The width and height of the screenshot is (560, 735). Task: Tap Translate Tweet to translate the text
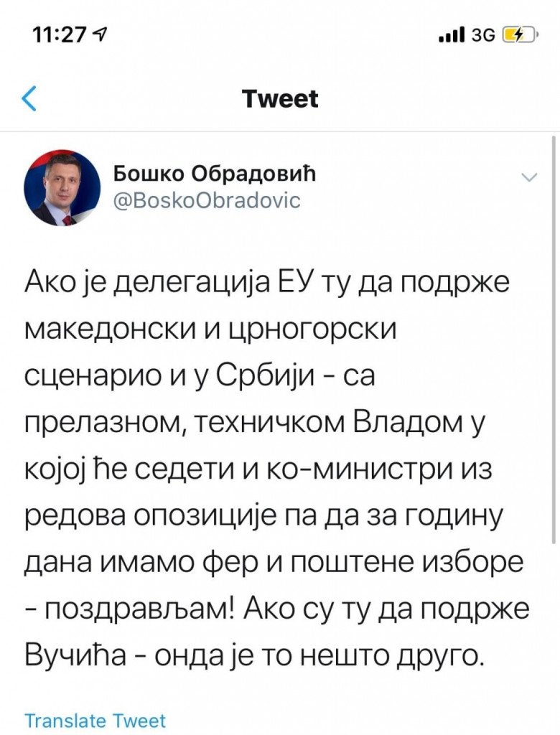coord(94,720)
